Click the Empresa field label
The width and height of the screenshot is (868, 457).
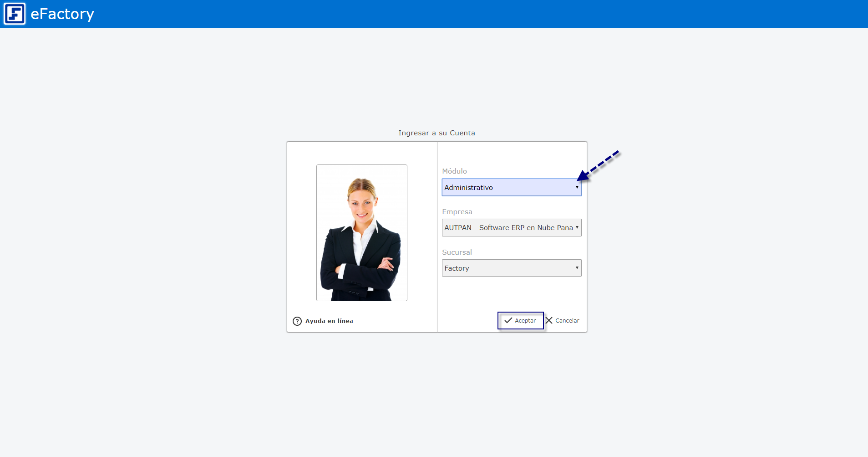(x=457, y=212)
